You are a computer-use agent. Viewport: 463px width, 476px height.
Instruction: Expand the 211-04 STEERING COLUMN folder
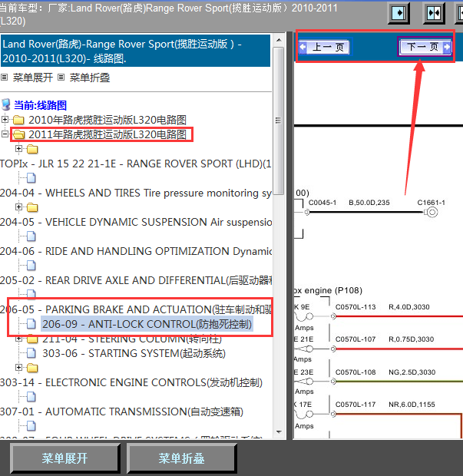tap(19, 338)
